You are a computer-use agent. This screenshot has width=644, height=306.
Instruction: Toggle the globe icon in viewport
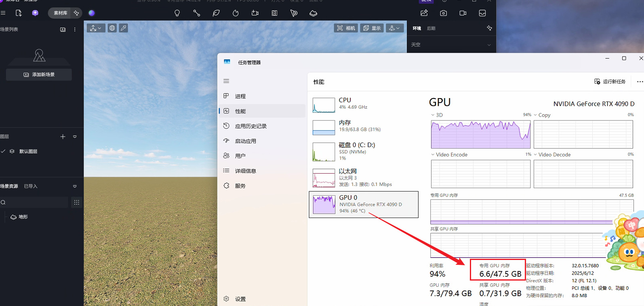pos(112,28)
